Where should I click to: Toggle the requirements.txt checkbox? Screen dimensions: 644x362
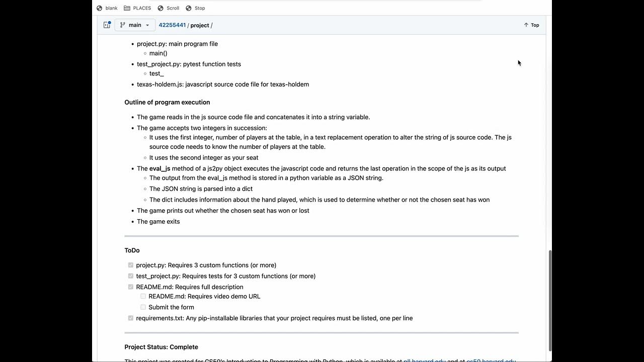click(131, 318)
